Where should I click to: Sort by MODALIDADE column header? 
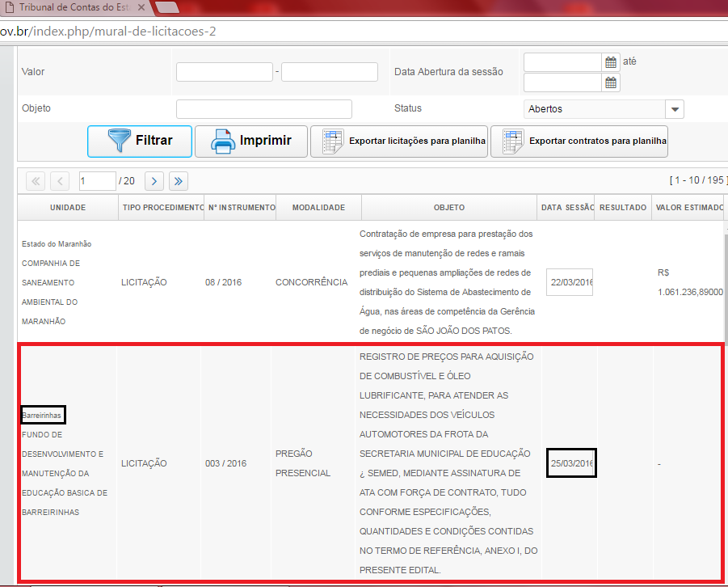318,208
